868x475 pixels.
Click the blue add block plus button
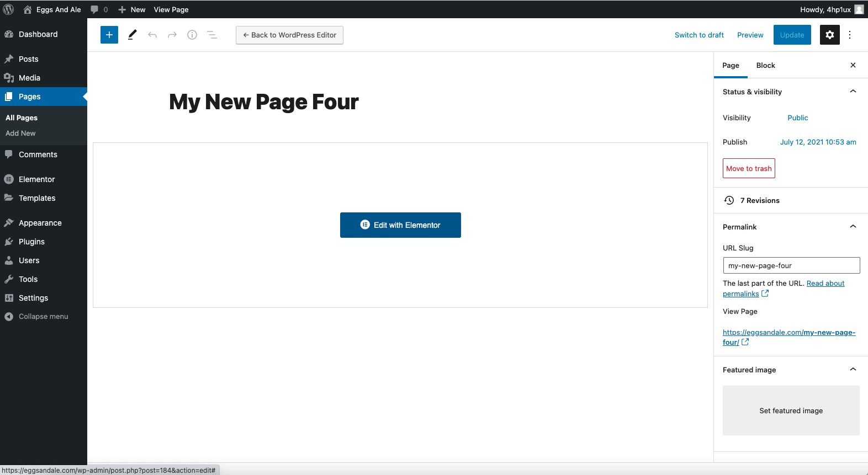[109, 35]
